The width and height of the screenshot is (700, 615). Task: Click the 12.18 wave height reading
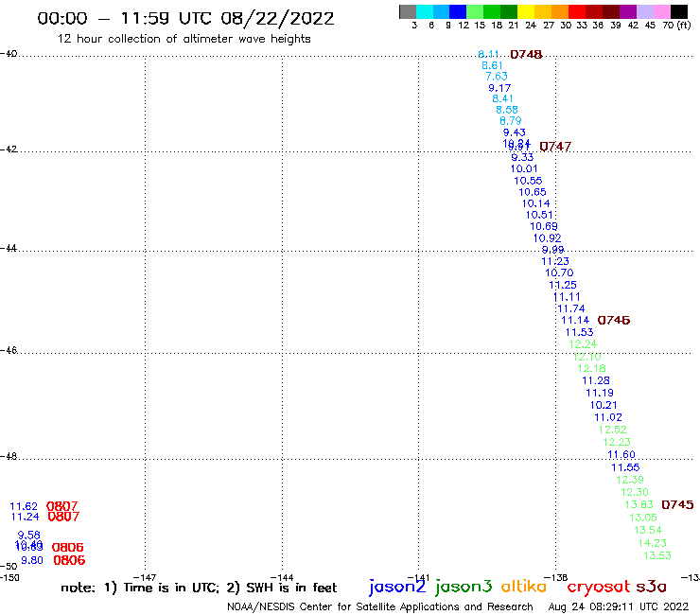coord(592,368)
